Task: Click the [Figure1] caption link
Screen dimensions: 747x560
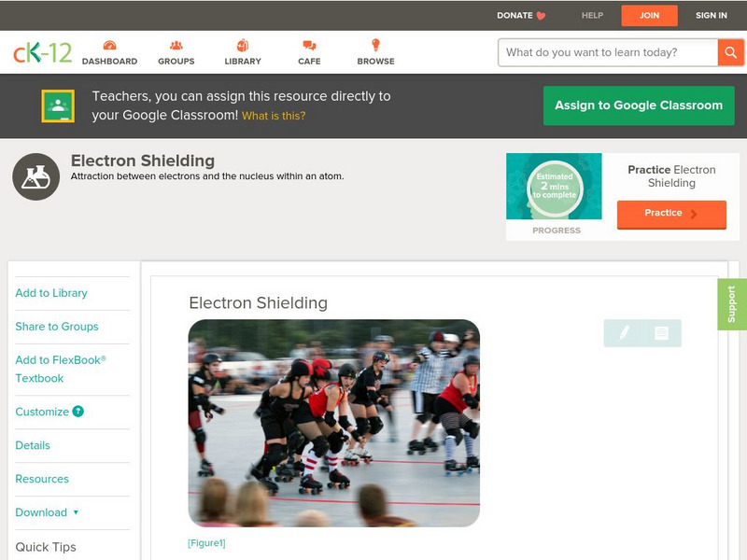Action: [206, 543]
